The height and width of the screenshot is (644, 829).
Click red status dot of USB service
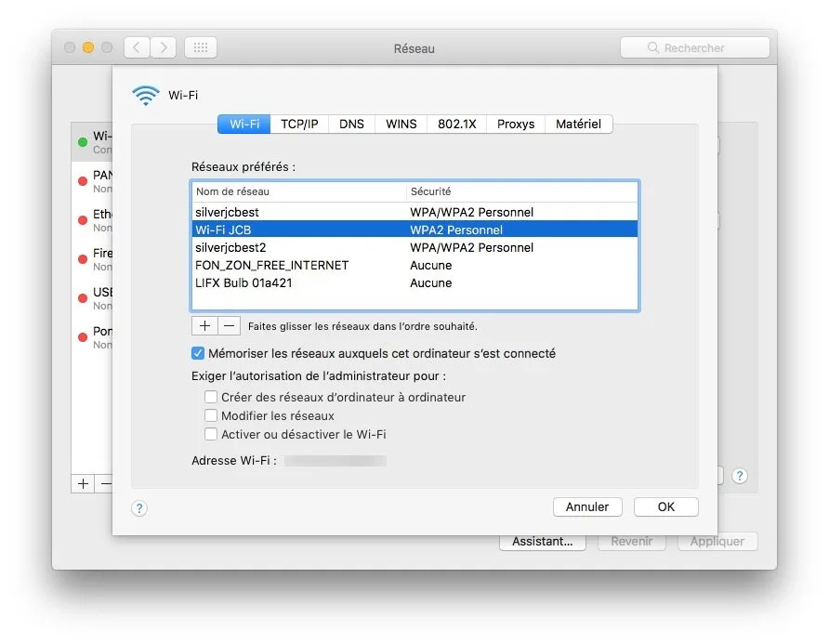click(x=83, y=298)
